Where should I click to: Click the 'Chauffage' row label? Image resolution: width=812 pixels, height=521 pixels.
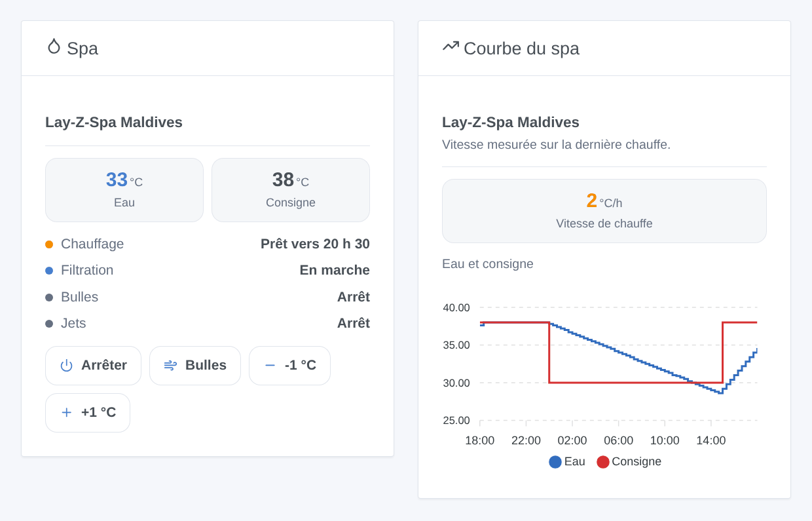coord(92,244)
